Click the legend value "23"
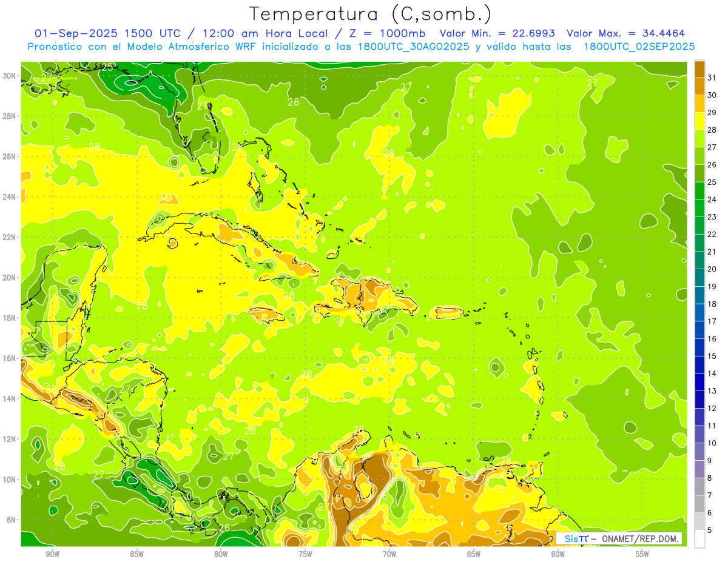The width and height of the screenshot is (728, 562). 712,217
